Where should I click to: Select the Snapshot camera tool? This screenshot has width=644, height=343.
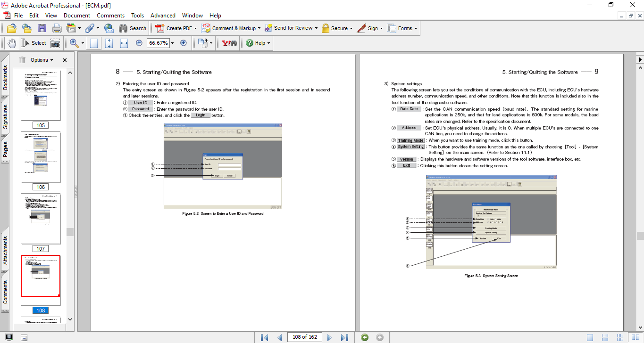56,43
